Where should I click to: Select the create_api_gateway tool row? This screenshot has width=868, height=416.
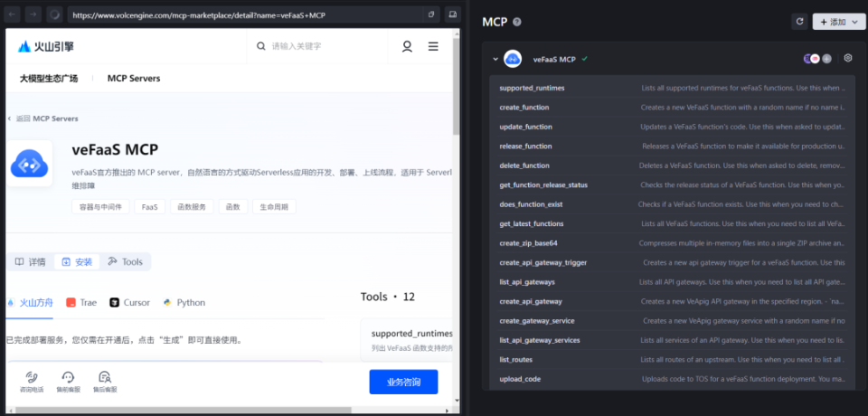point(672,301)
